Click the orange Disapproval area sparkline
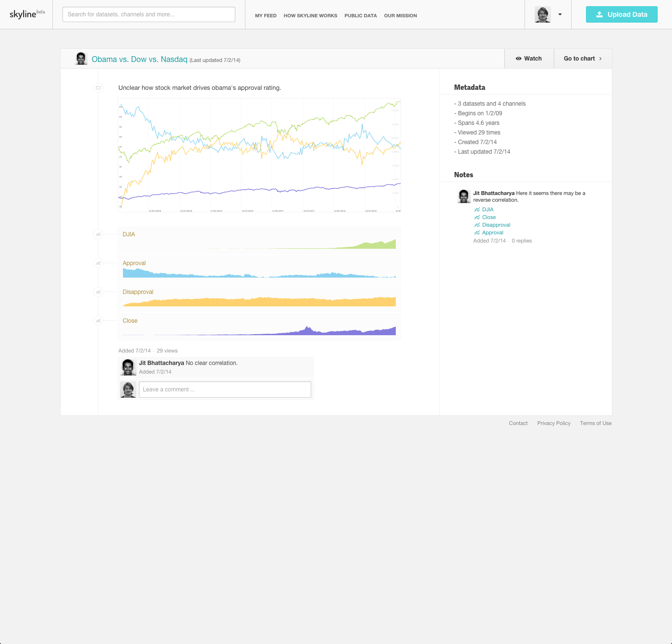This screenshot has height=644, width=672. (x=259, y=302)
